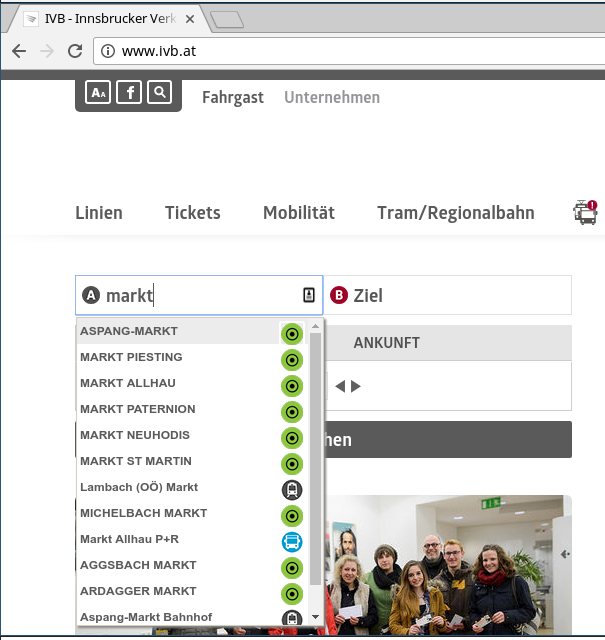Pick Markt Allhau P+R bus stop suggestion
This screenshot has height=640, width=605.
(x=191, y=539)
